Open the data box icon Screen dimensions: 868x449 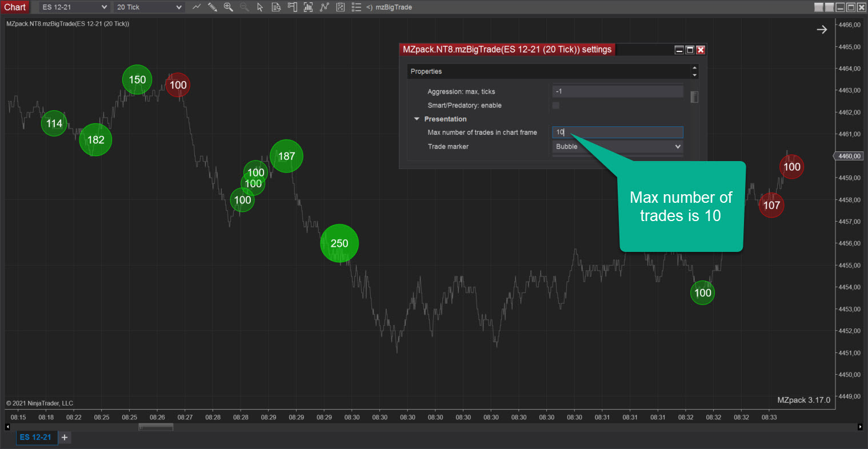coord(276,7)
